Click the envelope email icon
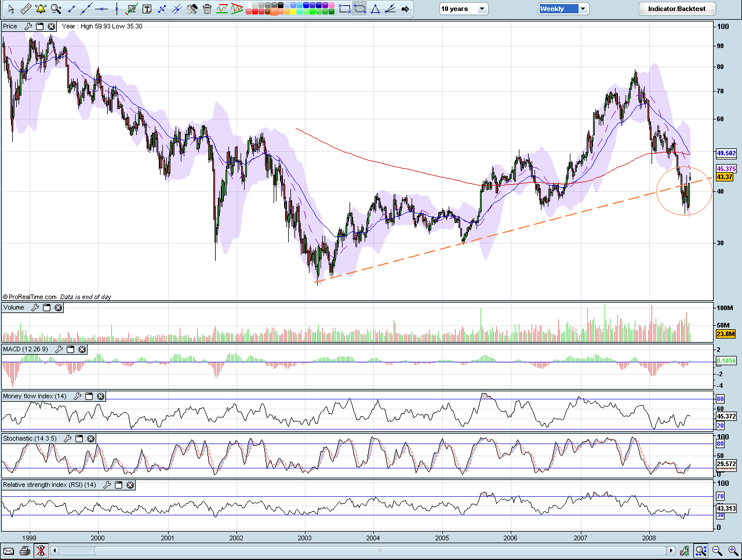The height and width of the screenshot is (560, 742). click(x=9, y=551)
